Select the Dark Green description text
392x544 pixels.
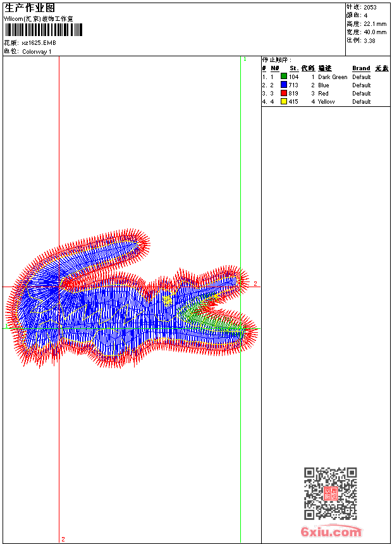click(x=333, y=77)
